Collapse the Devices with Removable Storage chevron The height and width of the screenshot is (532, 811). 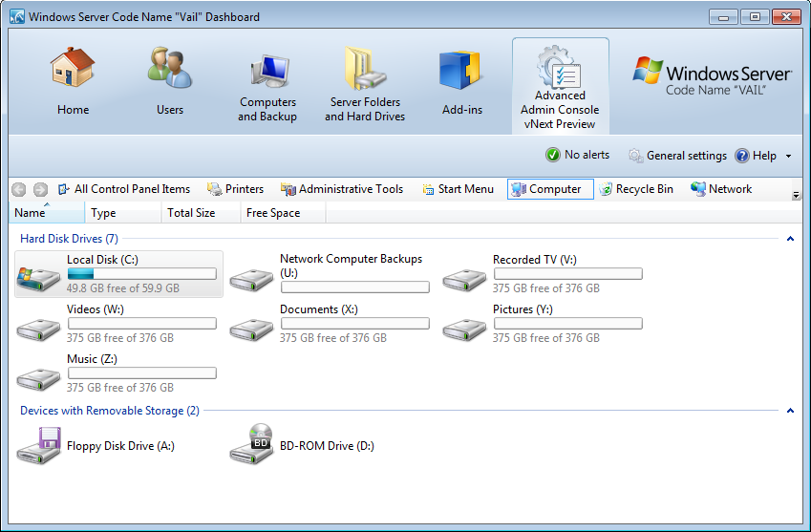790,411
